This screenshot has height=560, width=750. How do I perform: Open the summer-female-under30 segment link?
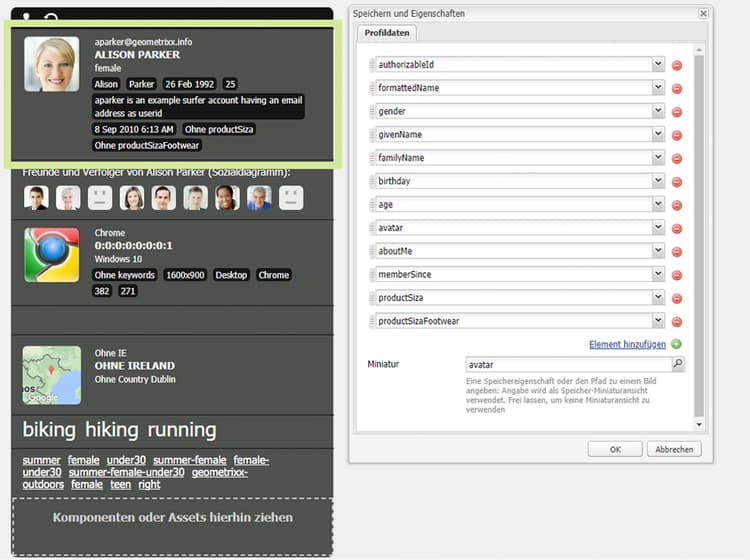[x=126, y=472]
